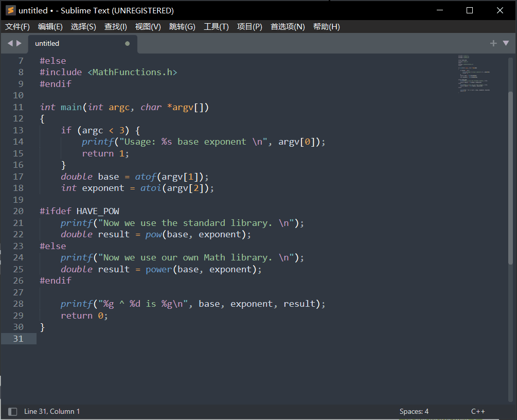
Task: Click the code minimap preview
Action: click(473, 74)
